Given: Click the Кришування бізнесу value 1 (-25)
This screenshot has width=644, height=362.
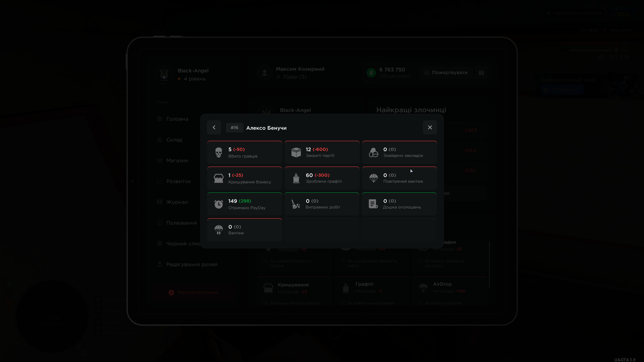Looking at the screenshot, I should point(235,175).
